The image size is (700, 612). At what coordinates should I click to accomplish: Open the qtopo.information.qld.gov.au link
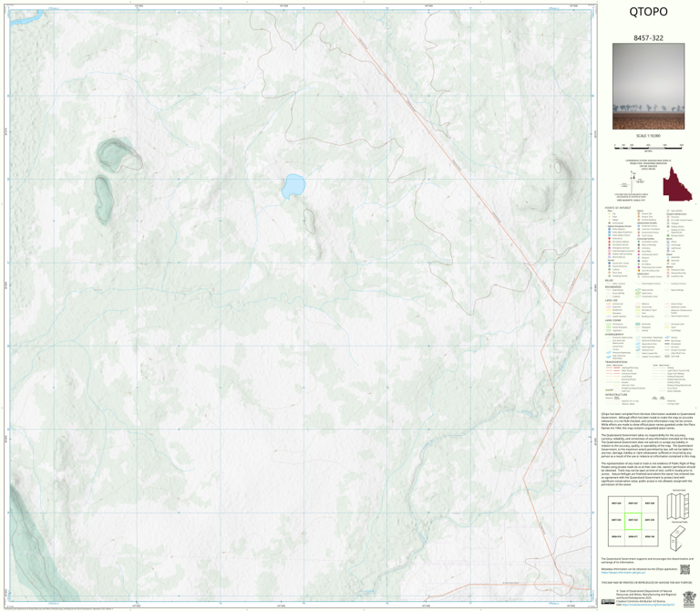coord(623,572)
